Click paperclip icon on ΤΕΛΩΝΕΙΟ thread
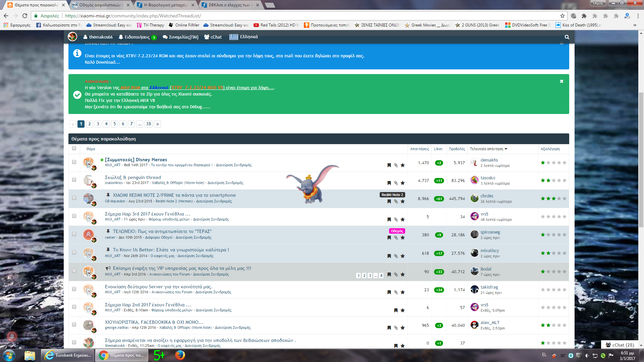This screenshot has height=362, width=644. (396, 238)
